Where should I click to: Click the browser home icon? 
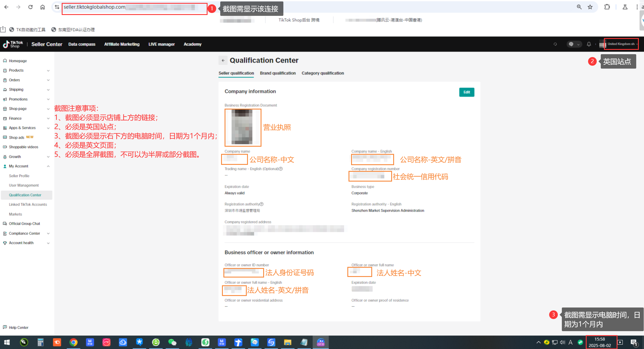(42, 7)
